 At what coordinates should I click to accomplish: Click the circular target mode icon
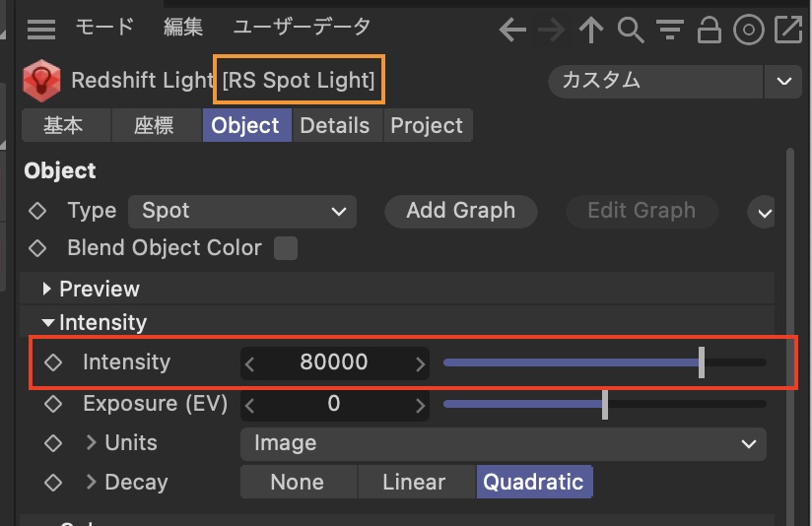coord(749,31)
